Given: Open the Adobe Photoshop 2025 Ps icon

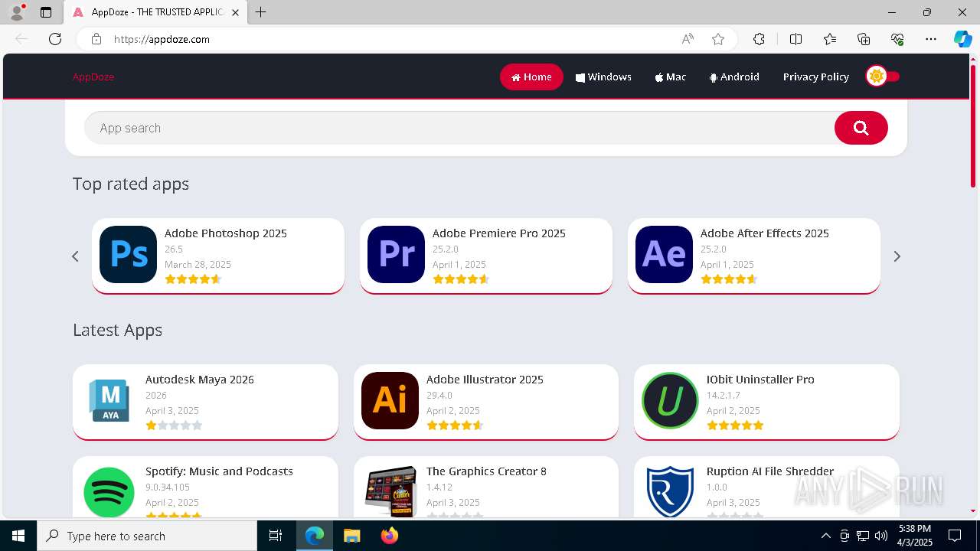Looking at the screenshot, I should pos(128,254).
